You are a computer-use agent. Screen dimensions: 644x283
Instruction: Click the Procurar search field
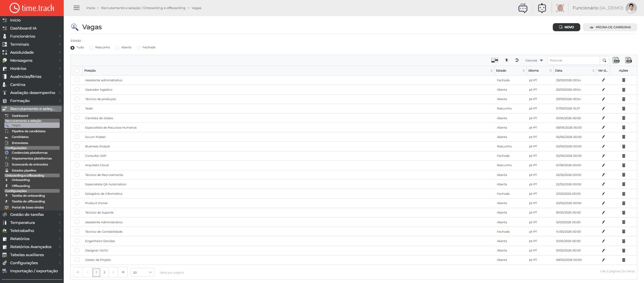[x=574, y=60]
